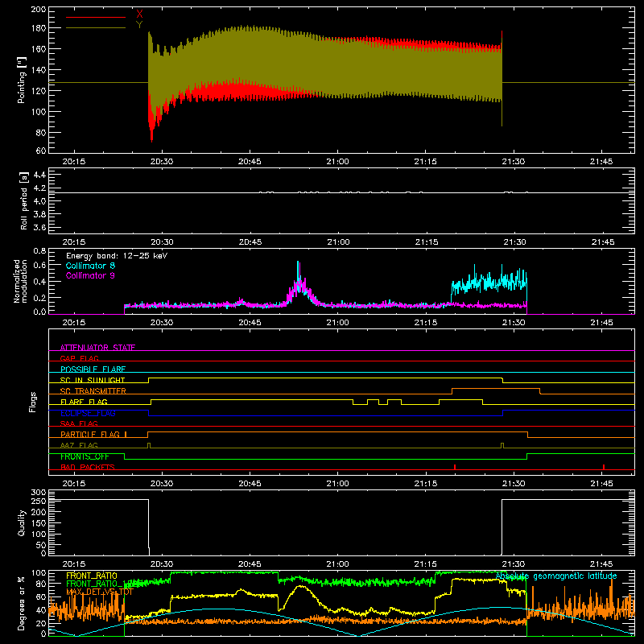Click the 21:15 label under the Flags plot
The width and height of the screenshot is (644, 644).
[x=426, y=484]
